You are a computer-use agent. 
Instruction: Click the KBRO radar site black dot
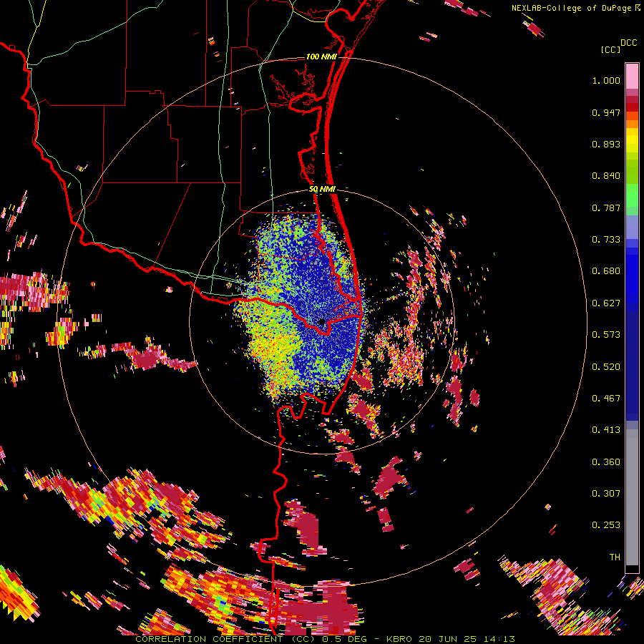(x=322, y=321)
